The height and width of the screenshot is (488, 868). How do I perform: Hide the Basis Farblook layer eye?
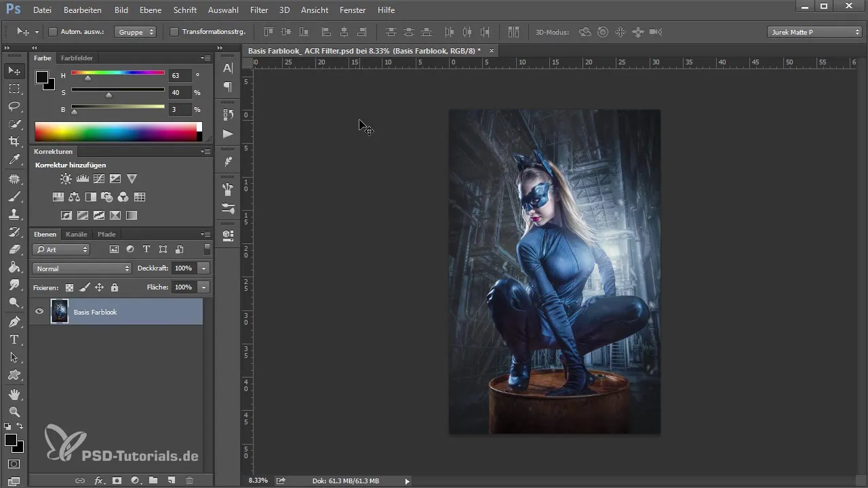click(39, 312)
